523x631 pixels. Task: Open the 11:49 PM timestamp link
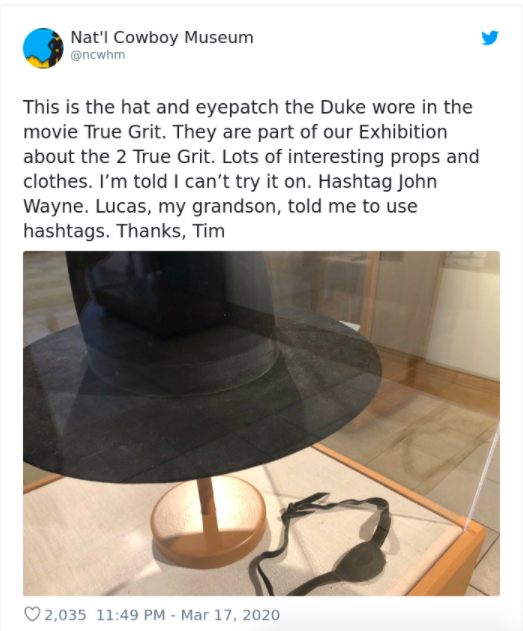pos(131,615)
